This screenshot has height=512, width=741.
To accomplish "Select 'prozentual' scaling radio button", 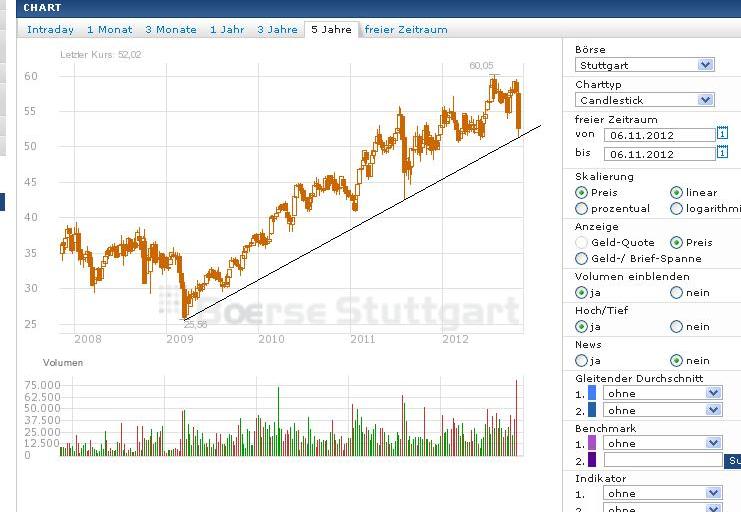I will pos(582,209).
